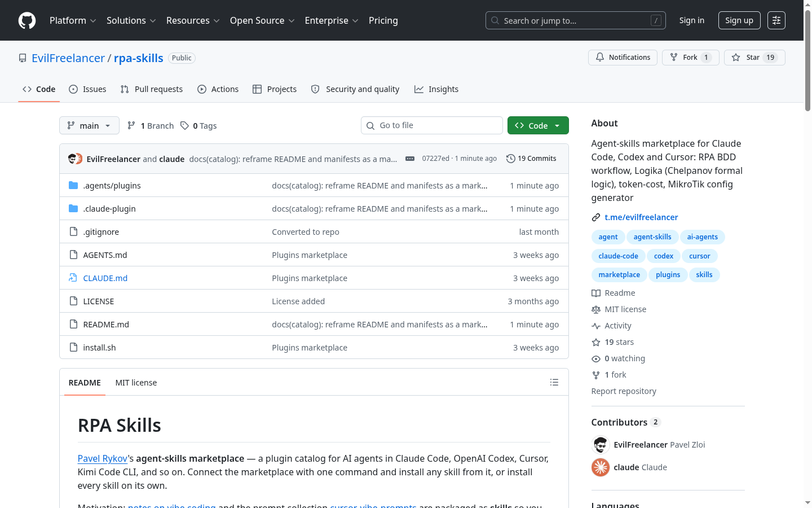Open the CLAUDE.md symlink file

[x=105, y=278]
